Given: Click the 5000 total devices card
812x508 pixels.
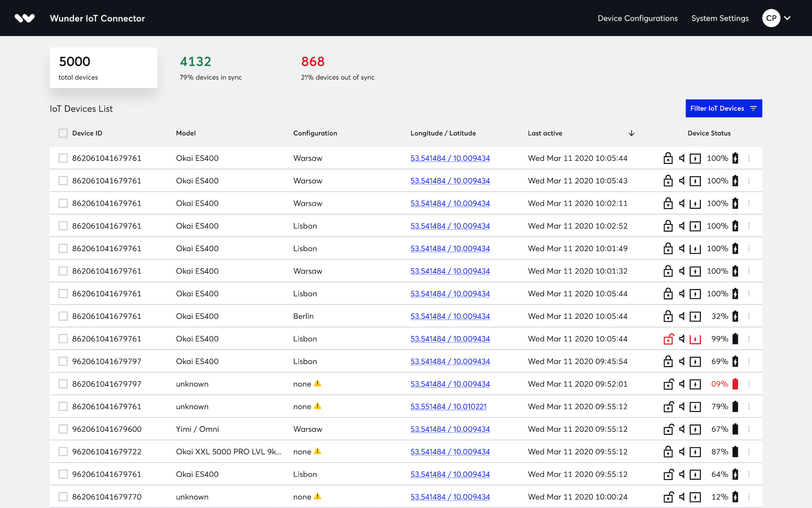Looking at the screenshot, I should coord(103,68).
